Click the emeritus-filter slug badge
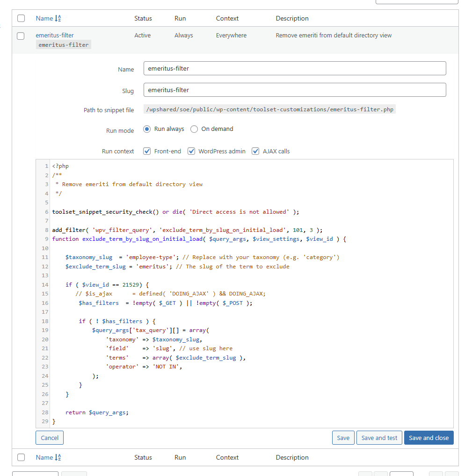Screen dimensions: 472x476 click(x=64, y=44)
